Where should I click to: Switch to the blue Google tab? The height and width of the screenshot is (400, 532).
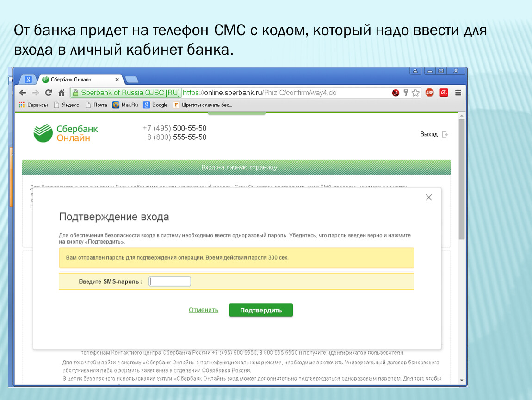coord(28,80)
